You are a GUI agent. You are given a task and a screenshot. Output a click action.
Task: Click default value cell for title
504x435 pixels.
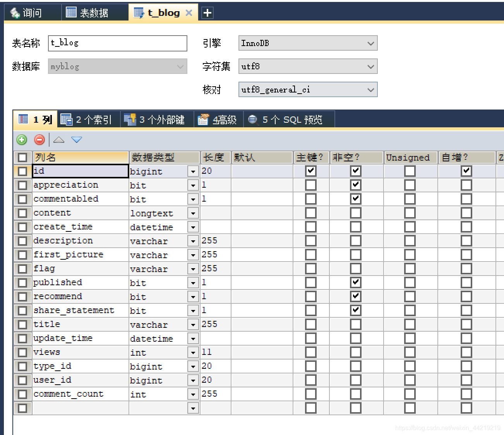[262, 324]
